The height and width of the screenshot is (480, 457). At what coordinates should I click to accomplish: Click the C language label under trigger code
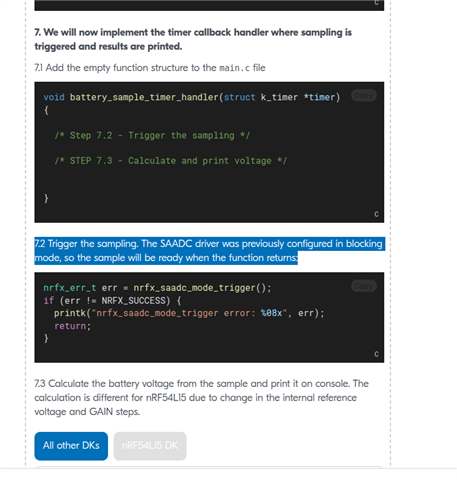376,354
